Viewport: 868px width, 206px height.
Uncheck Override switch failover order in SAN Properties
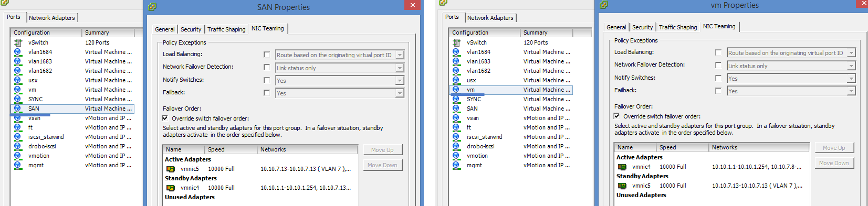[165, 118]
